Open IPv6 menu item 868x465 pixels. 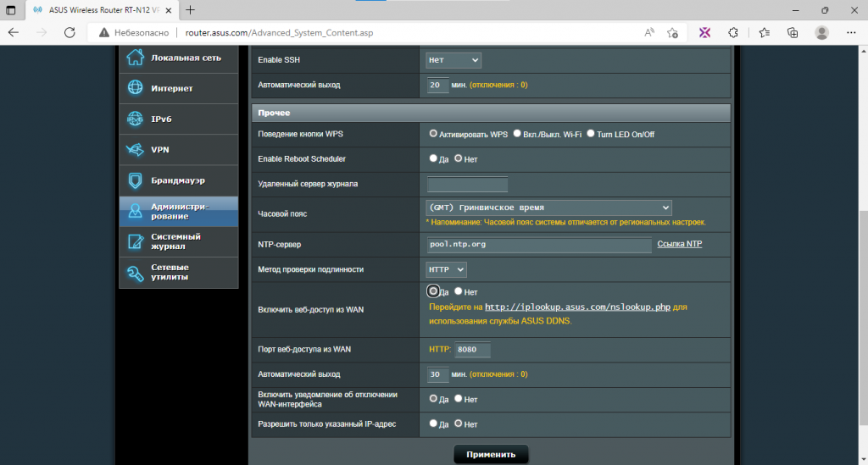[x=179, y=119]
